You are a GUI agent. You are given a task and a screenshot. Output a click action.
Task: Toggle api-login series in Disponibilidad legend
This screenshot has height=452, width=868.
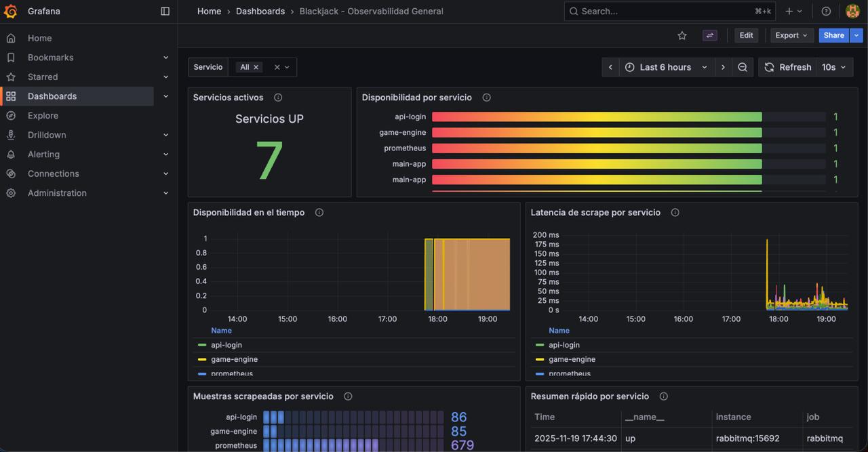(226, 345)
